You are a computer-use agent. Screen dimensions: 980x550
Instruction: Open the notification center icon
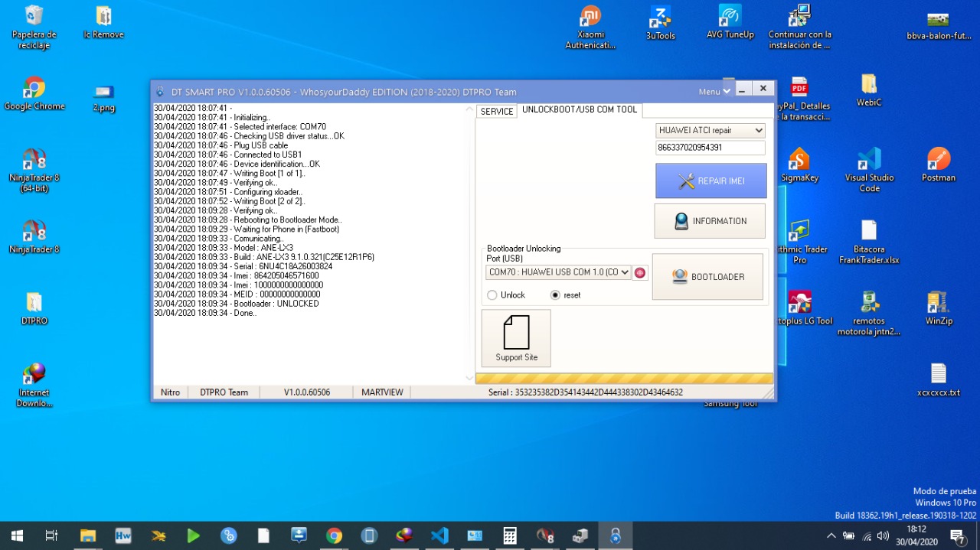(957, 536)
